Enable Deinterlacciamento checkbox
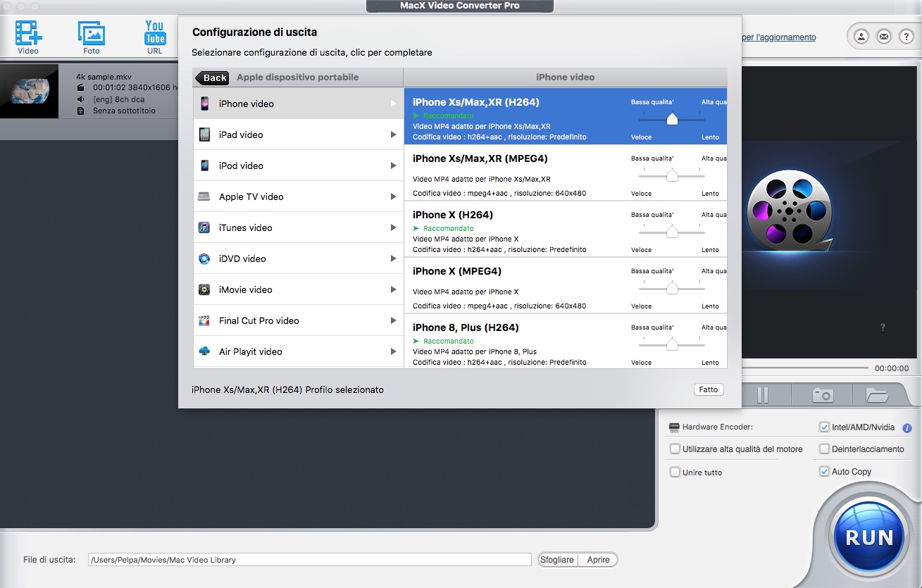The width and height of the screenshot is (922, 588). point(824,449)
